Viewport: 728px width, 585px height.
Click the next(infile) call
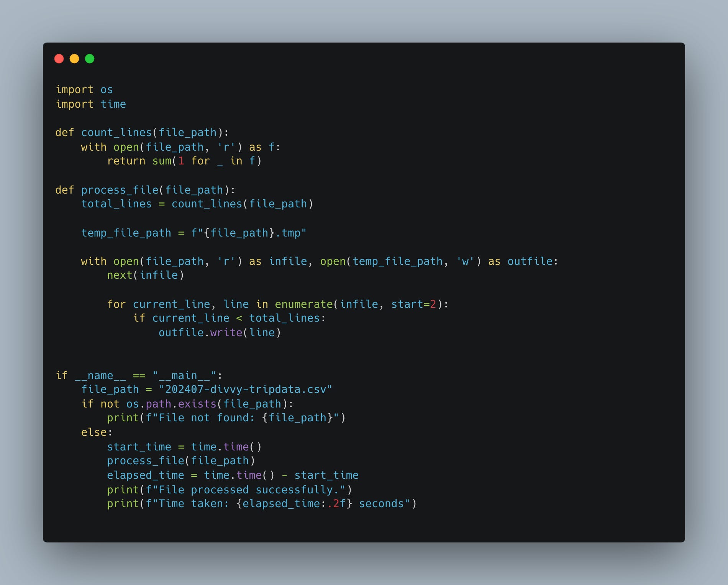pos(146,275)
